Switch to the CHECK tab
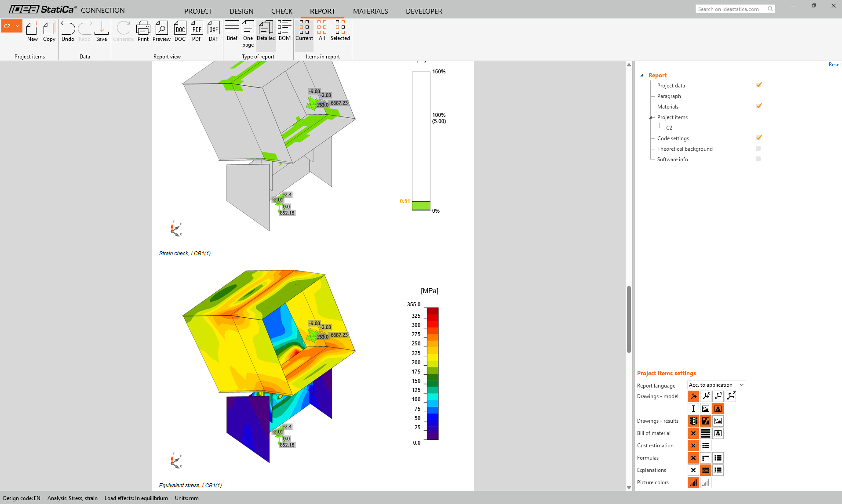This screenshot has width=842, height=504. point(281,11)
